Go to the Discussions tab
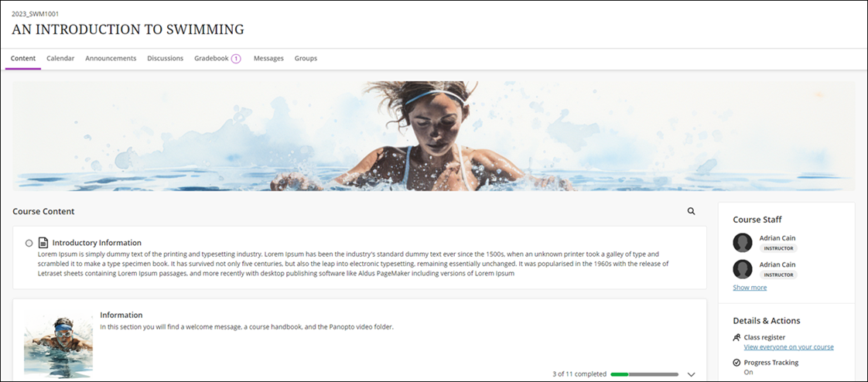The image size is (868, 382). [165, 59]
